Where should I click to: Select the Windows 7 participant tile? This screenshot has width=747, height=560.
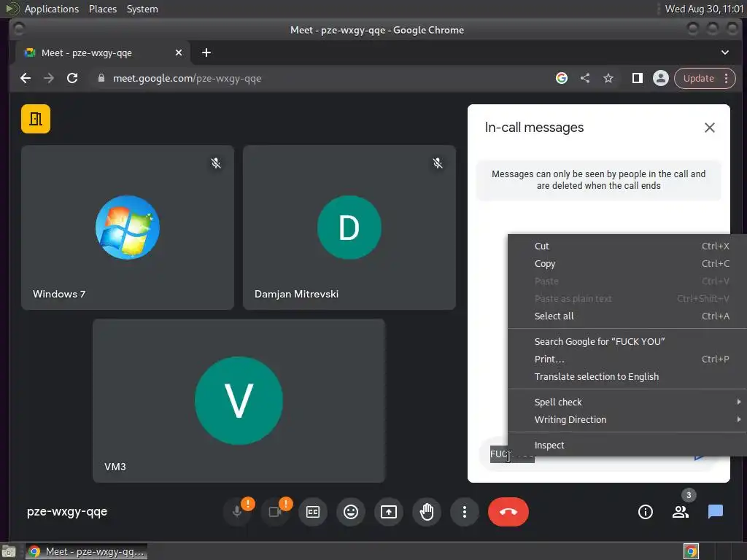(128, 227)
